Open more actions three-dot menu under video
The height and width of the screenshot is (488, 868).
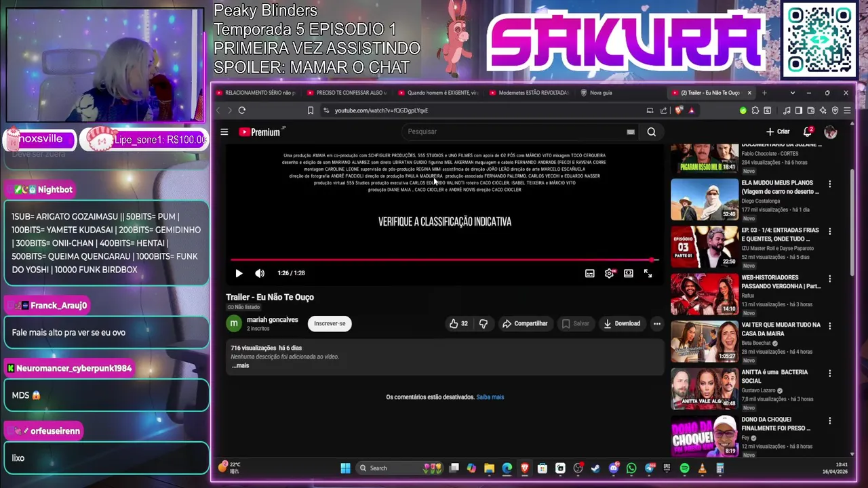[x=657, y=324]
